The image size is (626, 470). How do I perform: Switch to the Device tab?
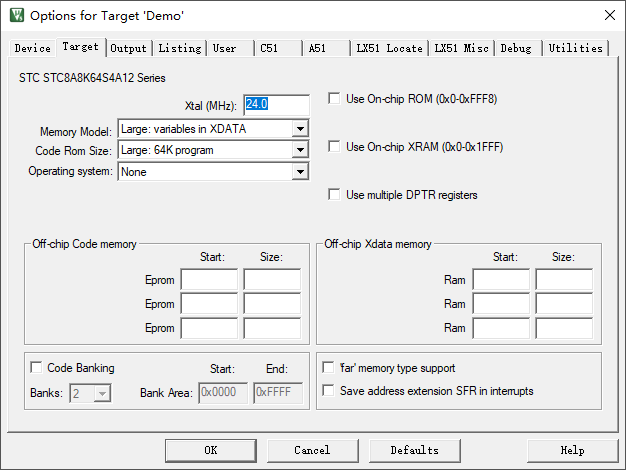[x=32, y=48]
